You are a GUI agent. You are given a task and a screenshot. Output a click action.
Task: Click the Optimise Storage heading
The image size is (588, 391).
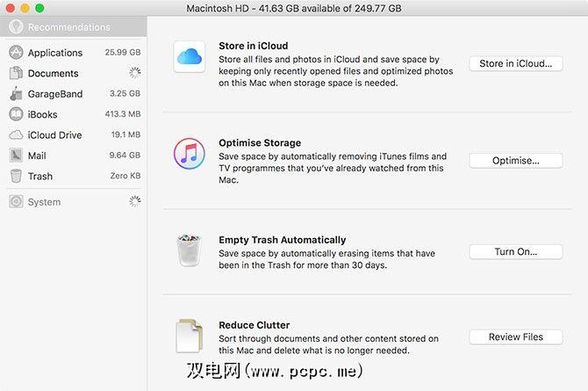tap(260, 142)
